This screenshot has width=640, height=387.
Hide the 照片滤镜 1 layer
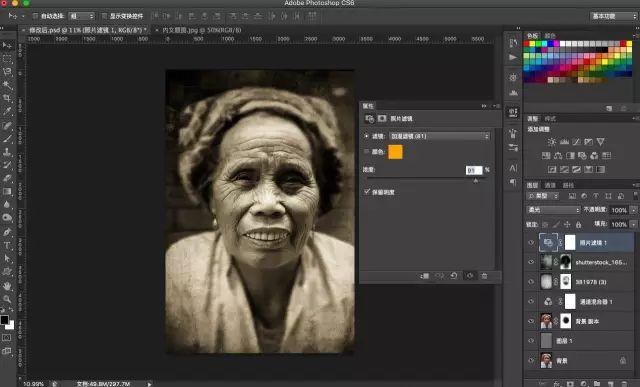[x=531, y=242]
